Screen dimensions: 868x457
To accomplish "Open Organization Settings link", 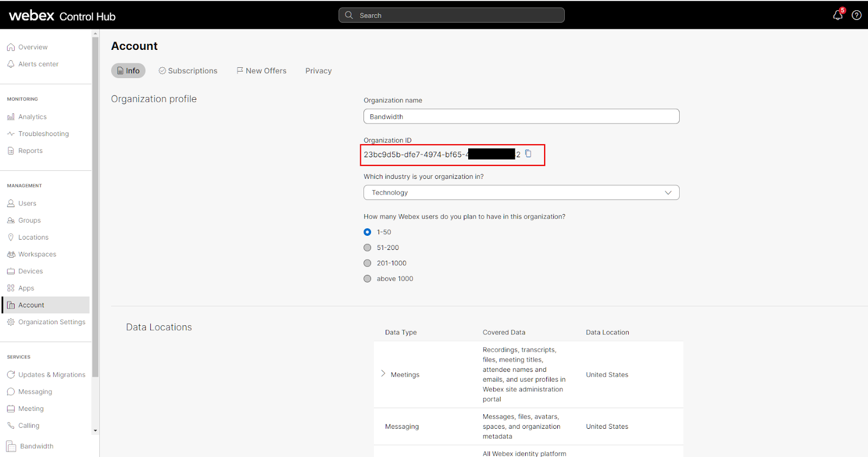I will point(52,322).
